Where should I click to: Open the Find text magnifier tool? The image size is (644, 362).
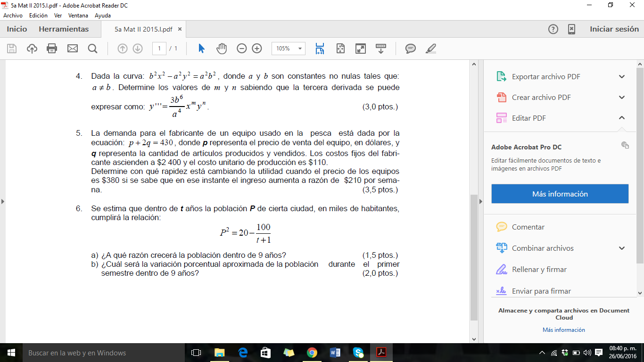[92, 49]
